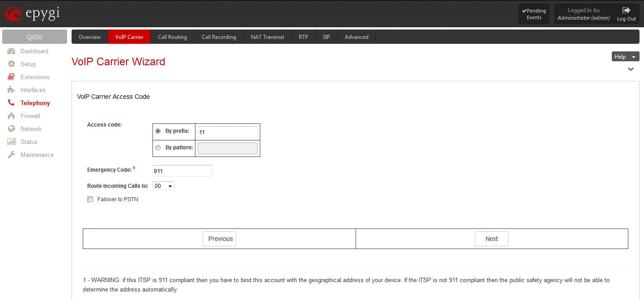Expand the Help dropdown arrow

click(x=634, y=57)
